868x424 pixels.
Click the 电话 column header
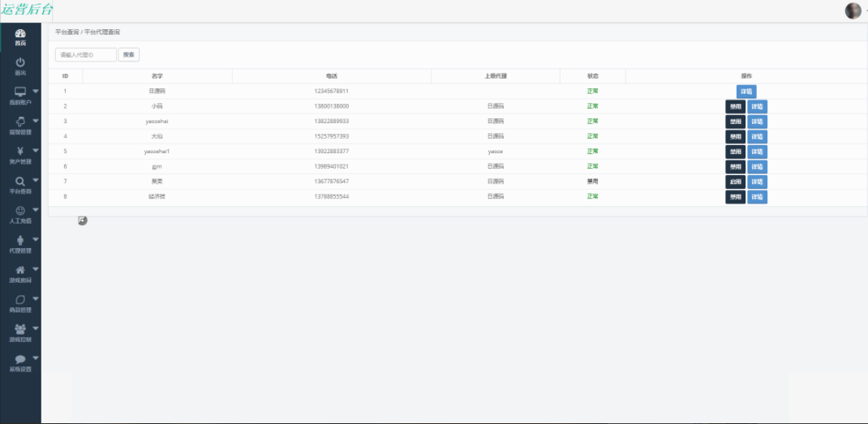click(x=332, y=76)
